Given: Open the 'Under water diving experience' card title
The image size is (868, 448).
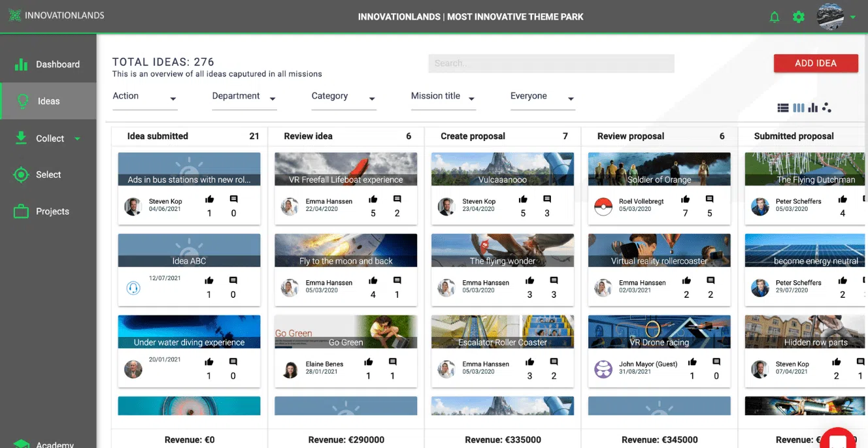Looking at the screenshot, I should pos(189,342).
